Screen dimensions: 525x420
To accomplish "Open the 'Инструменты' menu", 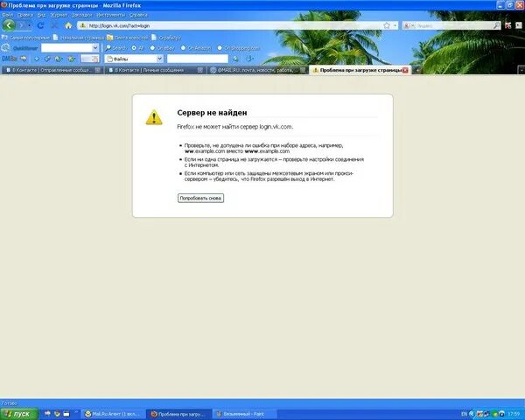I will (110, 15).
